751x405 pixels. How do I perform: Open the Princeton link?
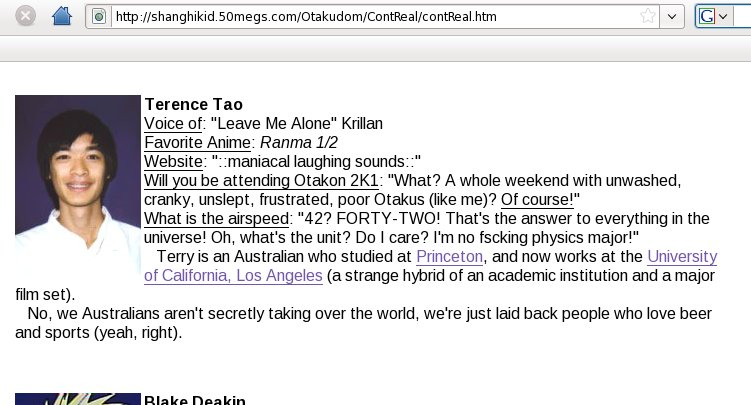449,257
